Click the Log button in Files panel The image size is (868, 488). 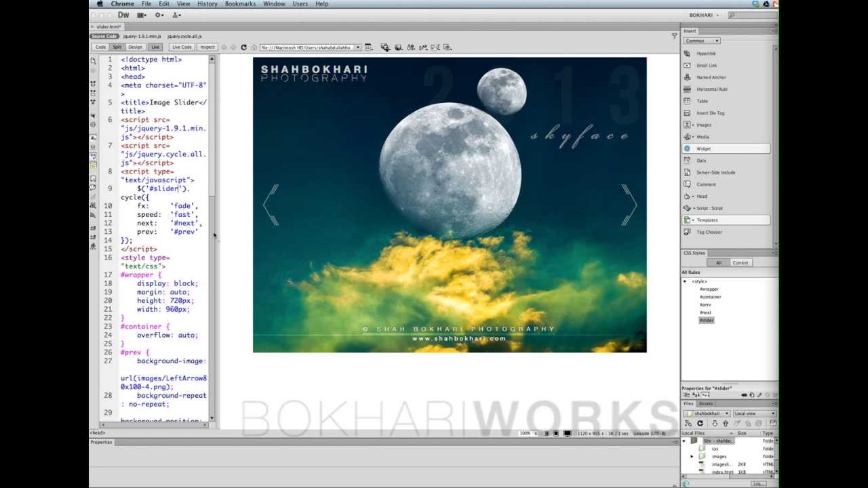[758, 484]
